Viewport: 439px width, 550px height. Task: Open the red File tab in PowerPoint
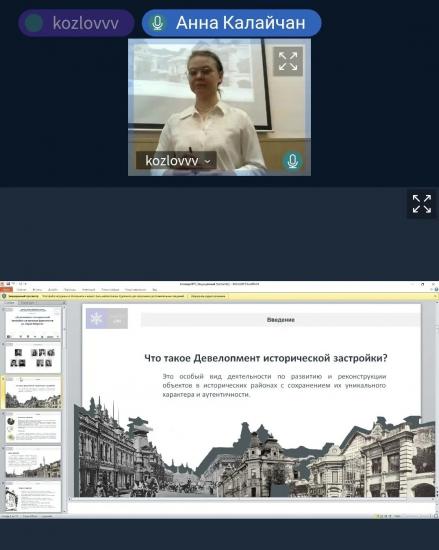6,290
